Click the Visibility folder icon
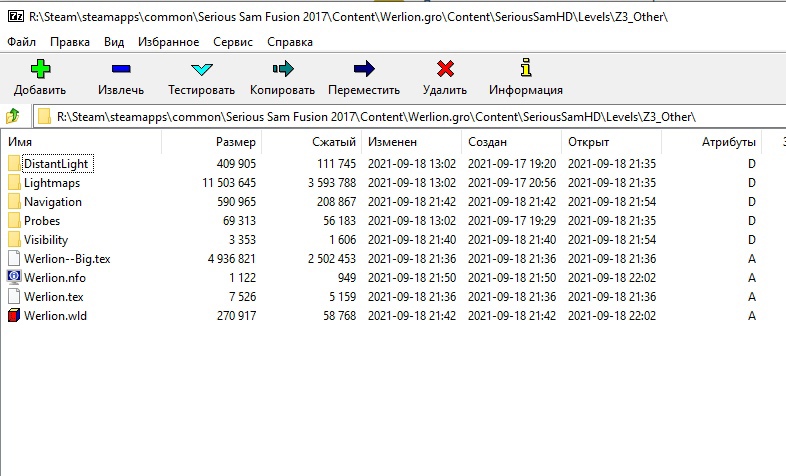The image size is (786, 476). click(15, 240)
